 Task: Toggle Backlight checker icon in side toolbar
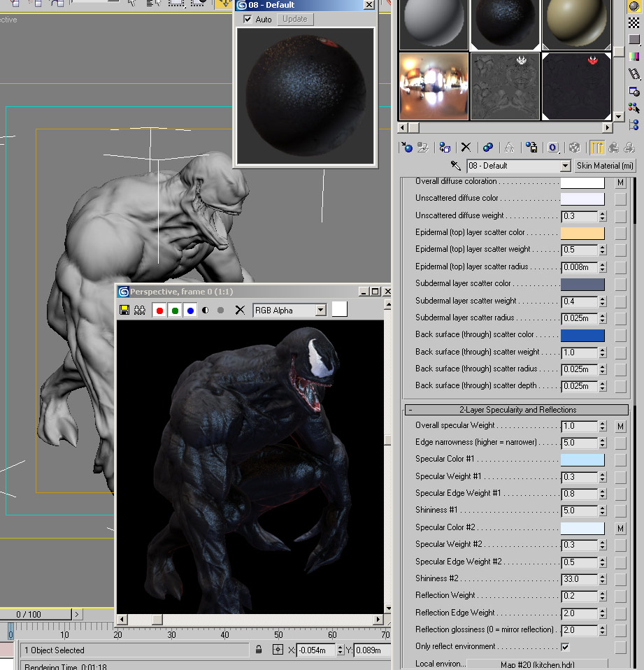[634, 22]
